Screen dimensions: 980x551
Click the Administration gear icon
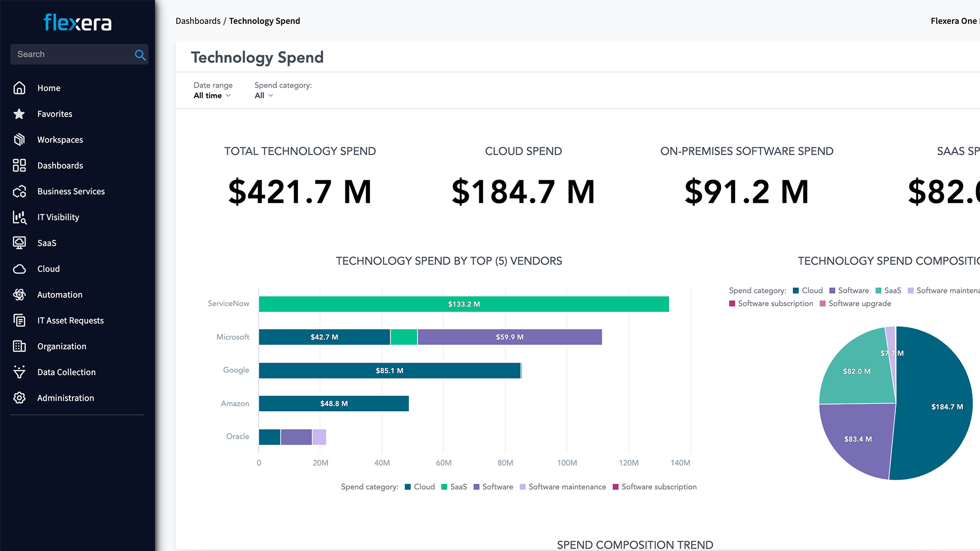(x=19, y=398)
